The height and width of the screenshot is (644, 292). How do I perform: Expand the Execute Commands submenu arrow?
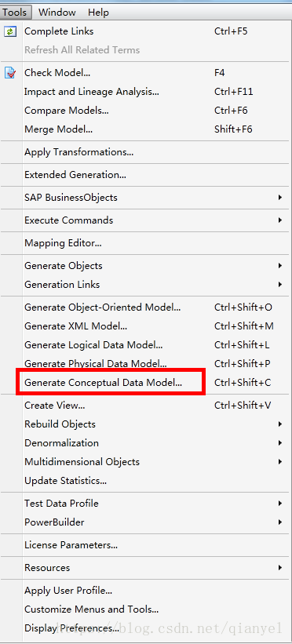[279, 220]
